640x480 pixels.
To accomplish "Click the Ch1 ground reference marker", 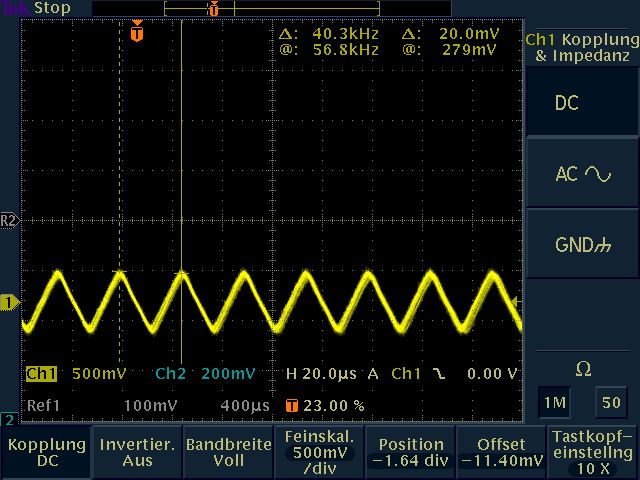I will pos(9,301).
